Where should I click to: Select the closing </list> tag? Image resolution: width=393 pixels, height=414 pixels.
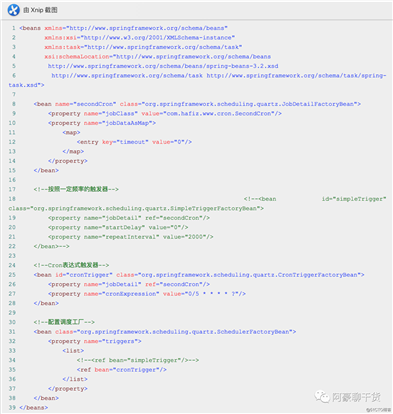coord(75,379)
